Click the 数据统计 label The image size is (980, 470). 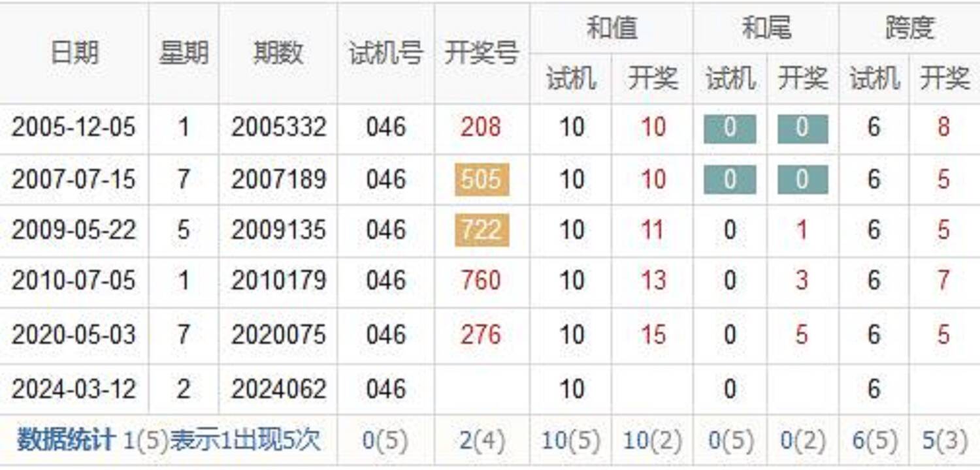[x=66, y=441]
